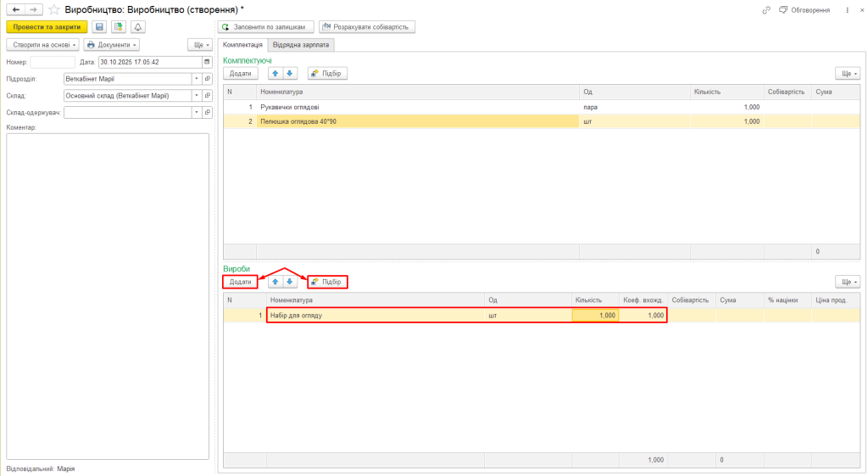Open the Документи print dropdown
The height and width of the screenshot is (476, 868).
[x=111, y=44]
